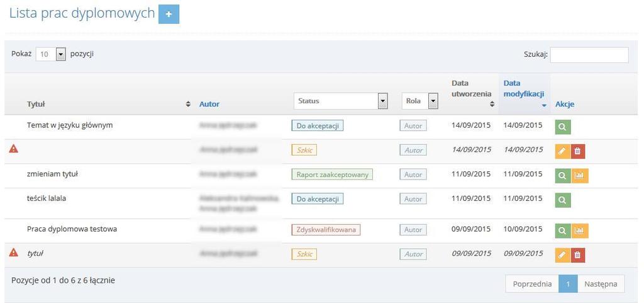Click the warning triangle next to 'tytuł'
This screenshot has width=644, height=303.
click(14, 253)
